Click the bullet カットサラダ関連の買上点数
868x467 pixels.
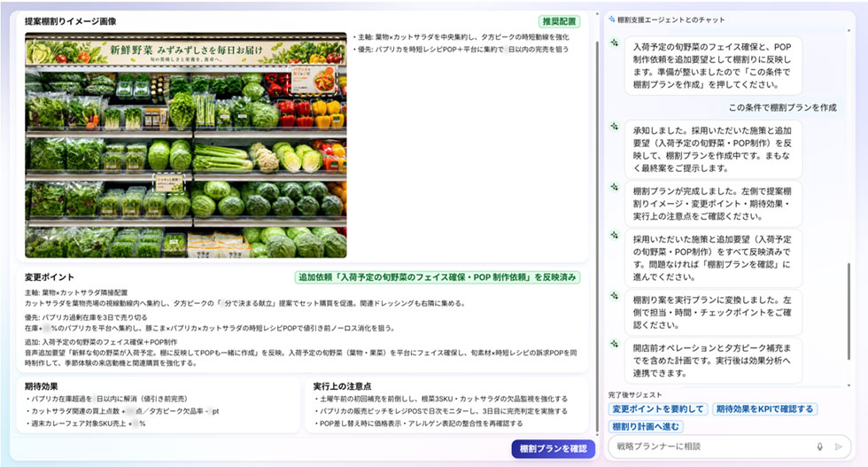pyautogui.click(x=123, y=411)
